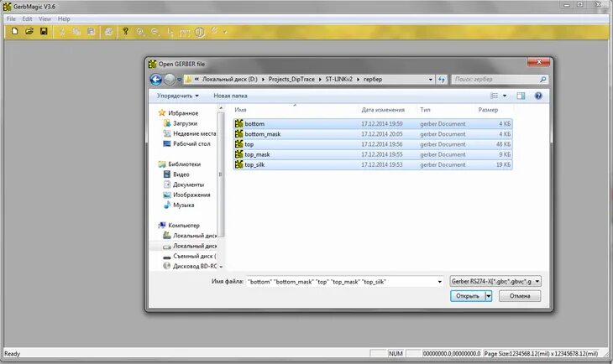
Task: Click the Print toolbar icon
Action: pos(108,32)
